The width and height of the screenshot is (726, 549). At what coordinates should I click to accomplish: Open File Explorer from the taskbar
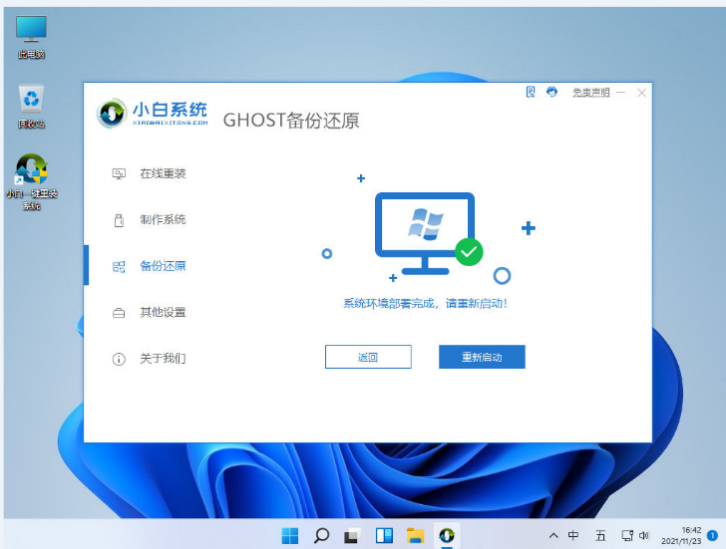415,535
